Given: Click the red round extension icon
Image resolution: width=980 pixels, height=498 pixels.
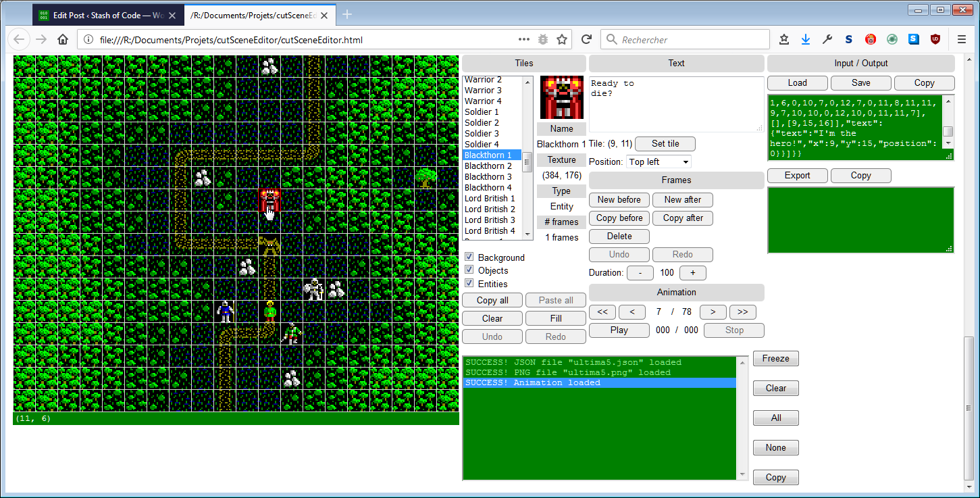Looking at the screenshot, I should tap(871, 40).
